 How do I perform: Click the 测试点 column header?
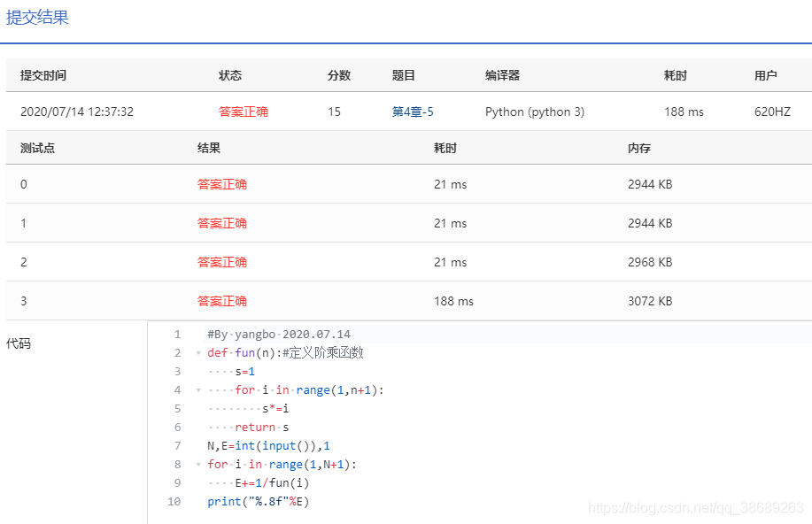[38, 148]
